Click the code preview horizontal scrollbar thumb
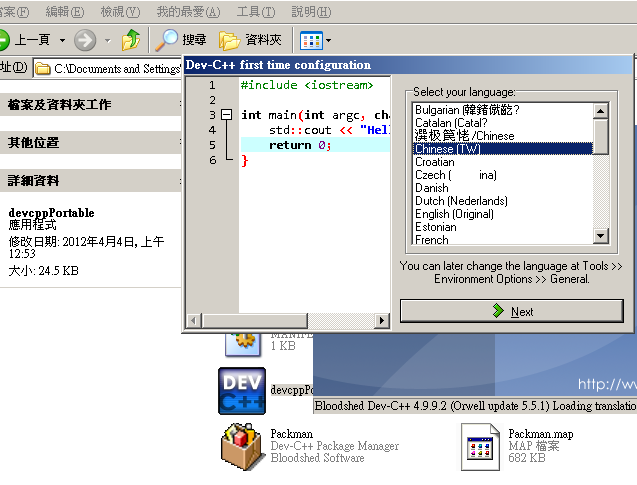This screenshot has width=637, height=485. click(255, 320)
